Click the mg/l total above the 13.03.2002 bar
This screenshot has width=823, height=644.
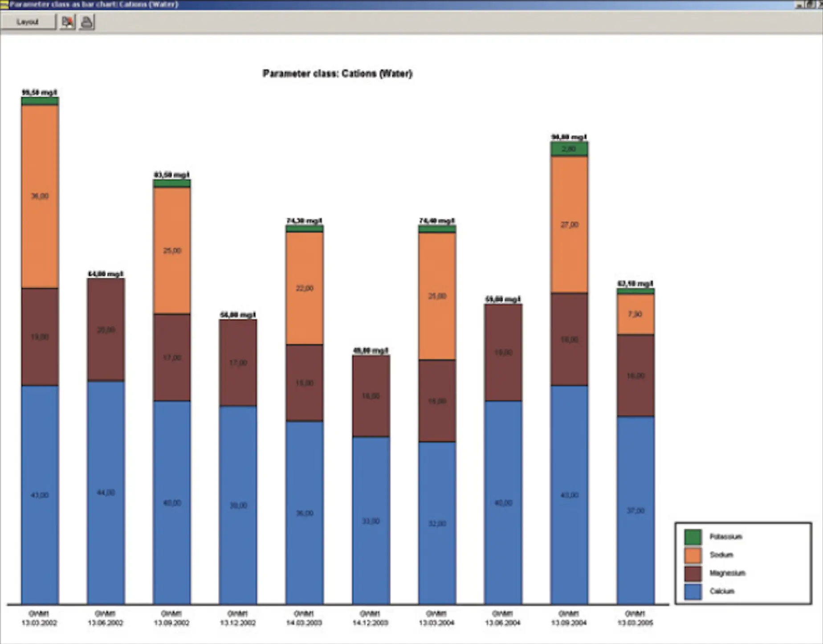pyautogui.click(x=40, y=92)
